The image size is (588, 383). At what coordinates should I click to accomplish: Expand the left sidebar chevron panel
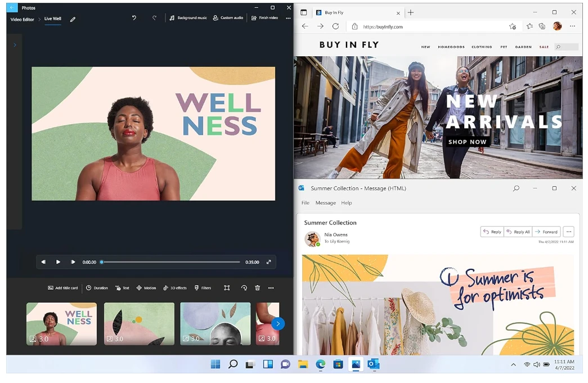[x=15, y=45]
